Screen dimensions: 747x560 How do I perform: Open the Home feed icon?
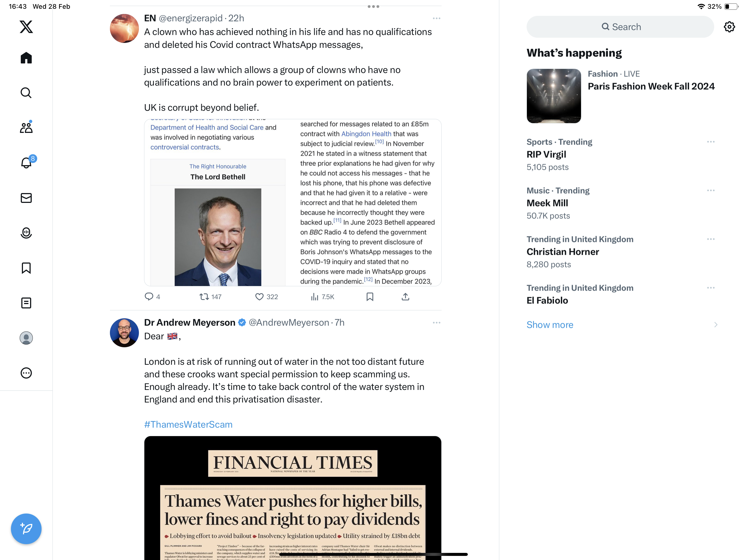click(26, 58)
